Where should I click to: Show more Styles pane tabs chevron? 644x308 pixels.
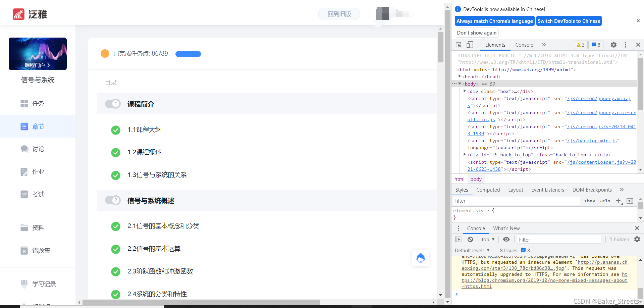pyautogui.click(x=622, y=190)
